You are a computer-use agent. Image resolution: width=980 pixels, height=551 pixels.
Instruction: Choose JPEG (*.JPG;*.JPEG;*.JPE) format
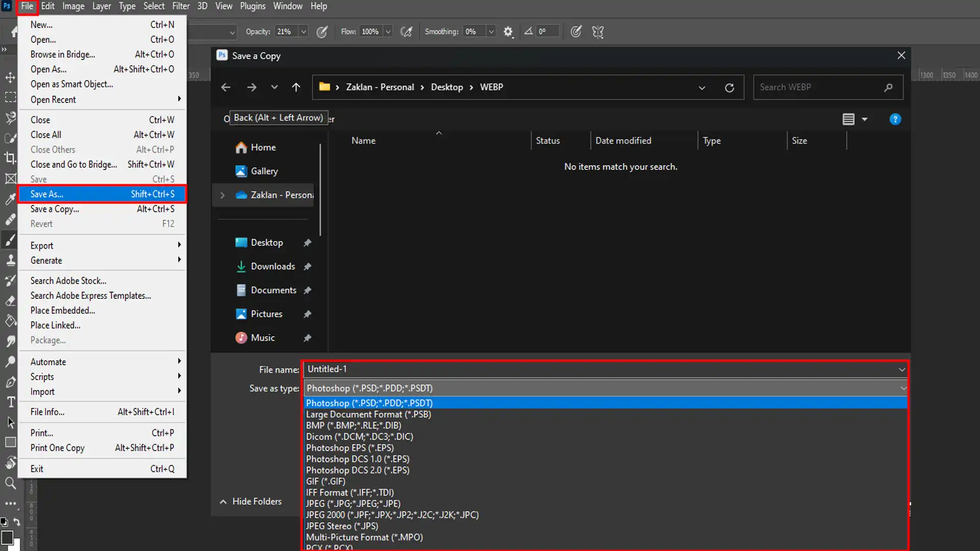pos(605,504)
